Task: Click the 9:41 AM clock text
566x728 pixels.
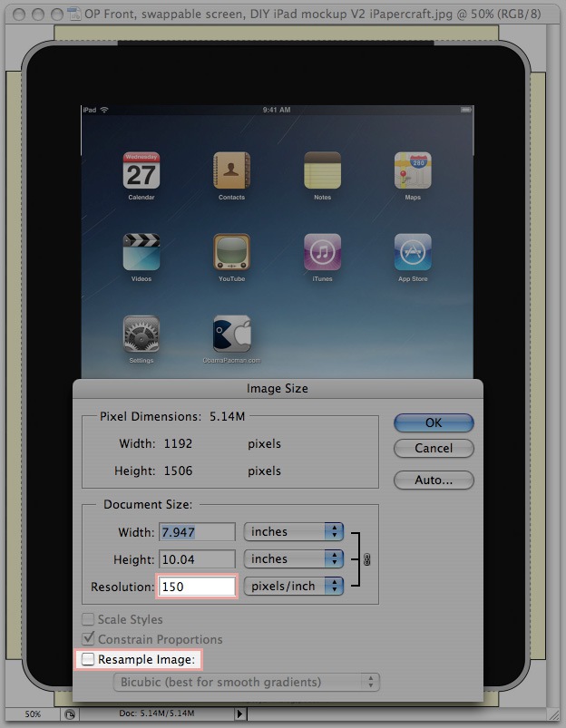Action: pos(277,110)
